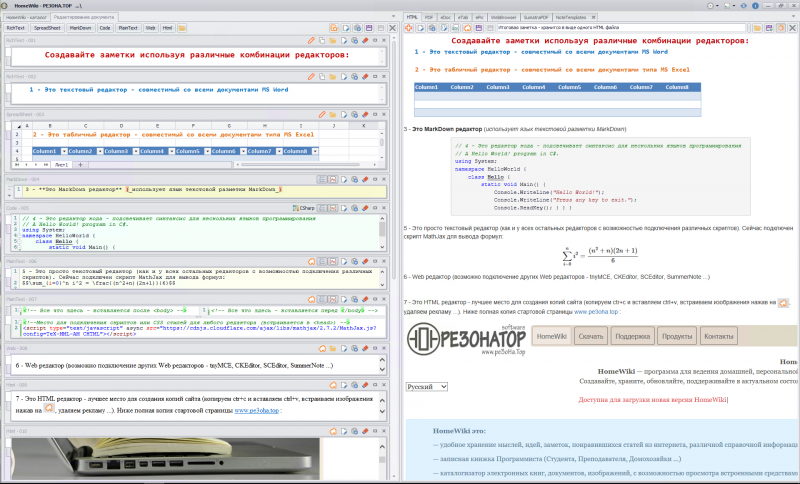The height and width of the screenshot is (484, 800).
Task: Toggle line numbers button in Code-005
Action: [x=322, y=208]
